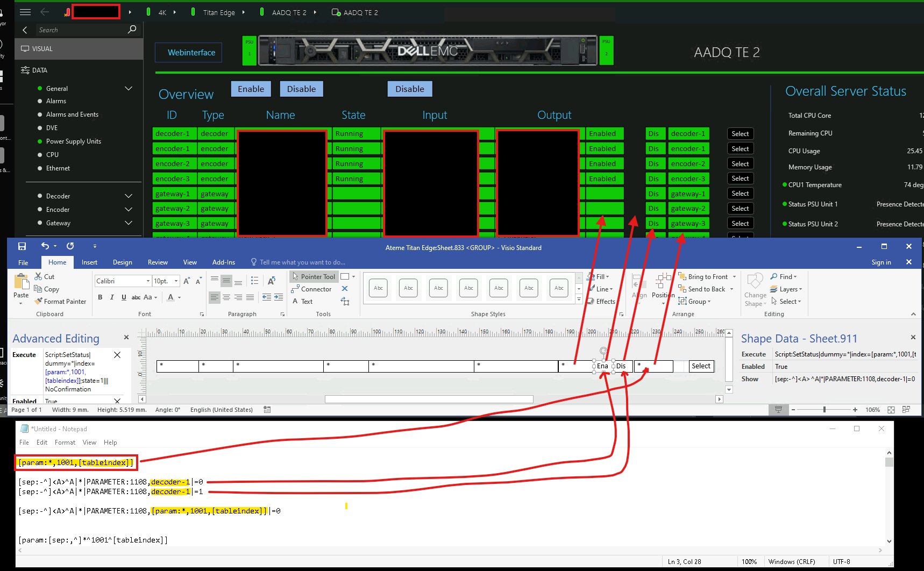This screenshot has height=571, width=924.
Task: Expand the Decoder sidebar section
Action: tap(129, 196)
